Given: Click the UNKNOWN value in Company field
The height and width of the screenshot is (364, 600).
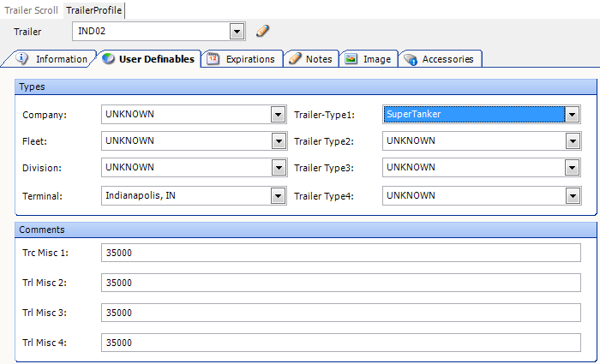Looking at the screenshot, I should [129, 114].
